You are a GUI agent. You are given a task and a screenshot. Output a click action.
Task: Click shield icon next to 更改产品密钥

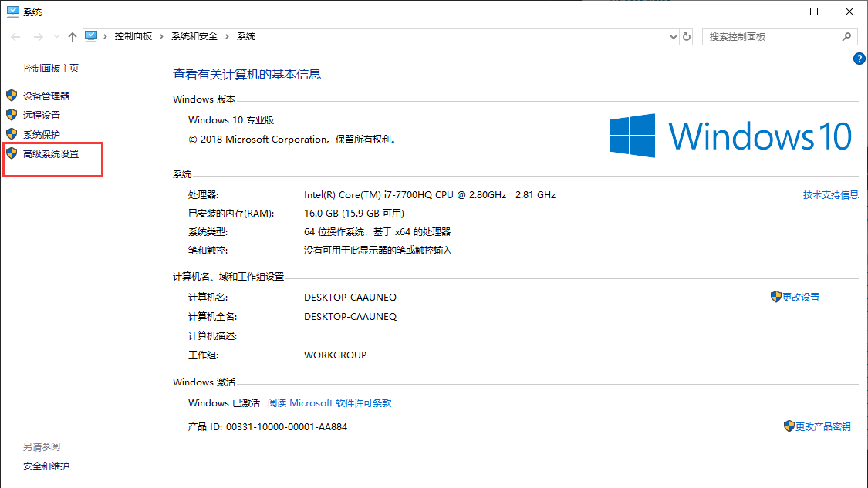pyautogui.click(x=789, y=426)
